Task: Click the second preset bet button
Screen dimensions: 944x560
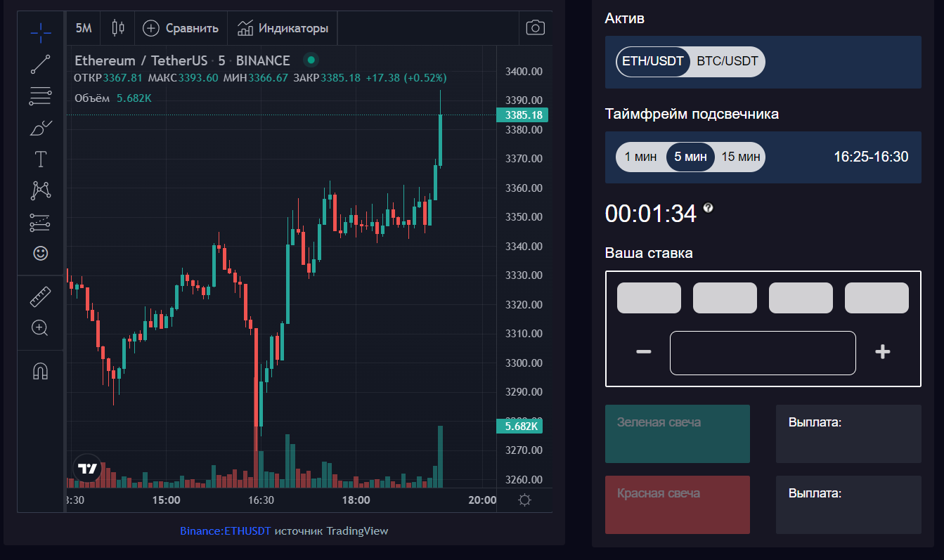Action: tap(725, 298)
